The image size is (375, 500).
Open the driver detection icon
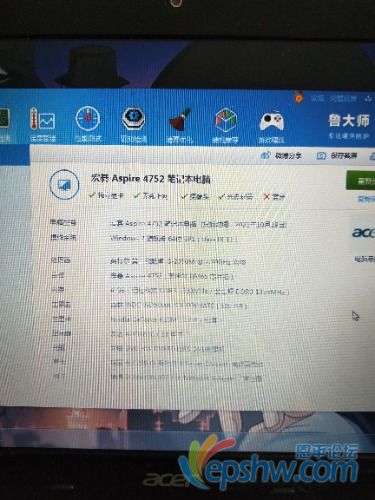point(133,119)
